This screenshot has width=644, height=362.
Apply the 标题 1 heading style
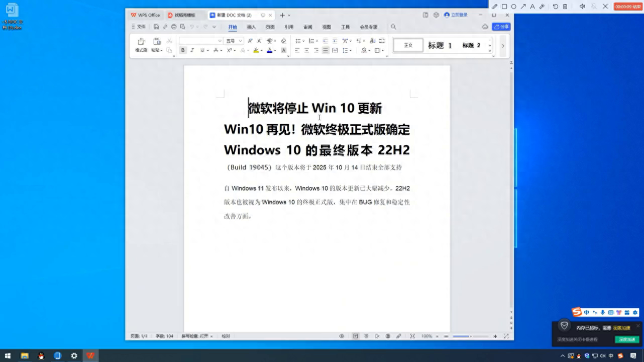pos(440,45)
